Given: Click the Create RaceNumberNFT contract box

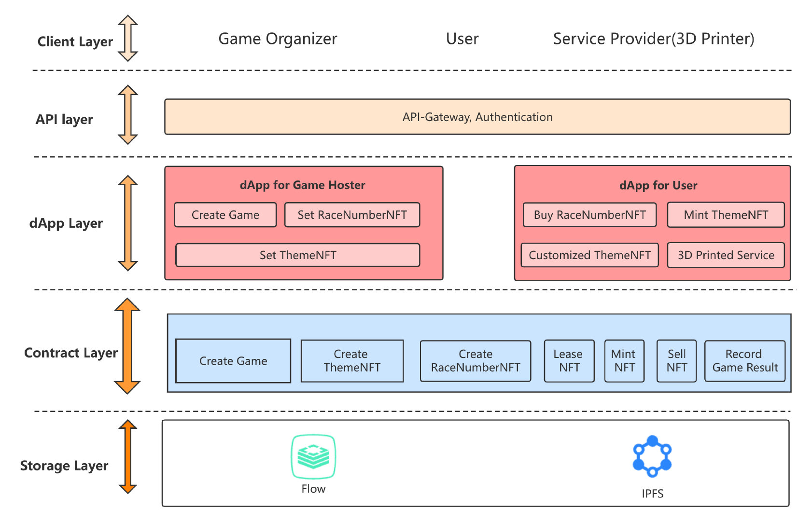Looking at the screenshot, I should coord(476,361).
